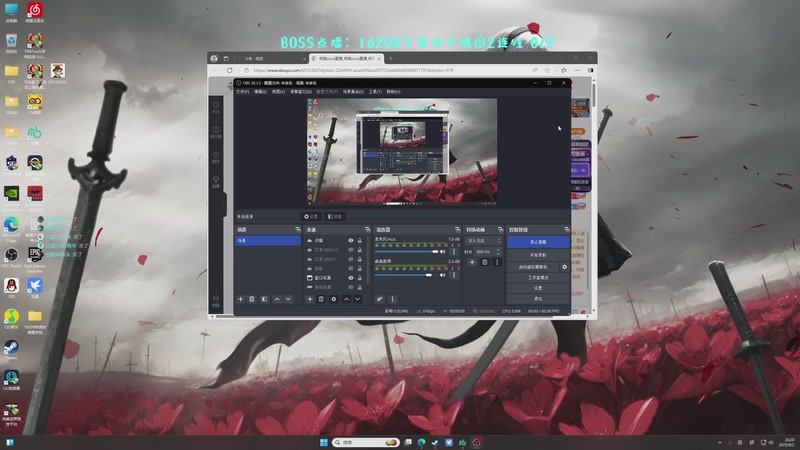Image resolution: width=800 pixels, height=450 pixels.
Task: Open the 淡入淡出 transition dropdown
Action: pyautogui.click(x=483, y=241)
